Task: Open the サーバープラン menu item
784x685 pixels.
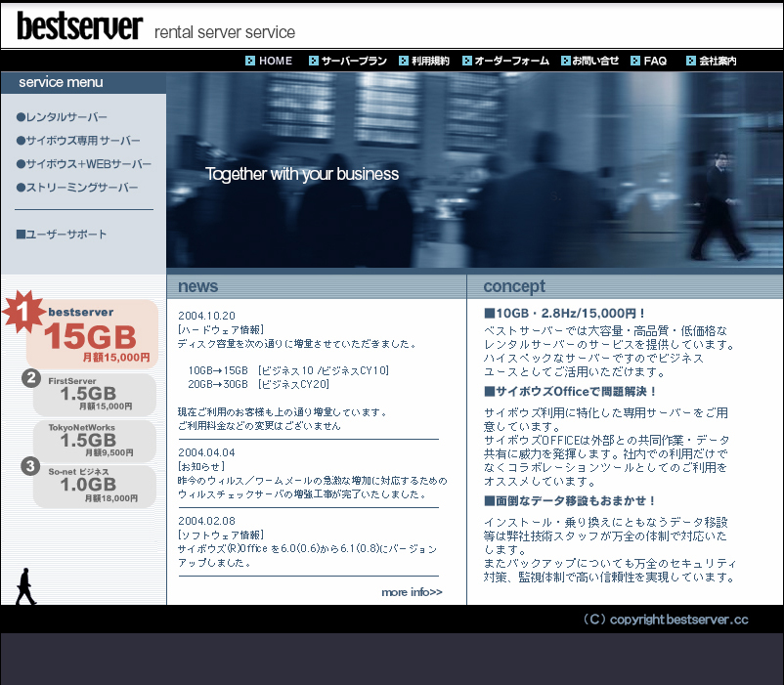Action: [354, 61]
